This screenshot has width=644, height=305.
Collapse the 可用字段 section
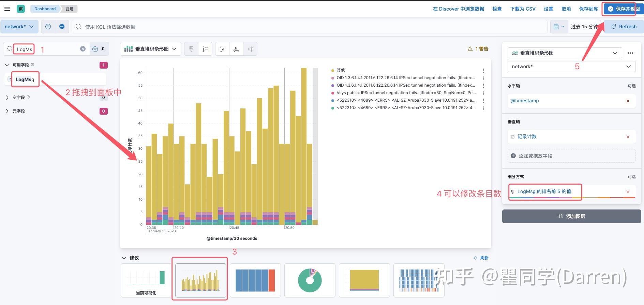tap(7, 65)
